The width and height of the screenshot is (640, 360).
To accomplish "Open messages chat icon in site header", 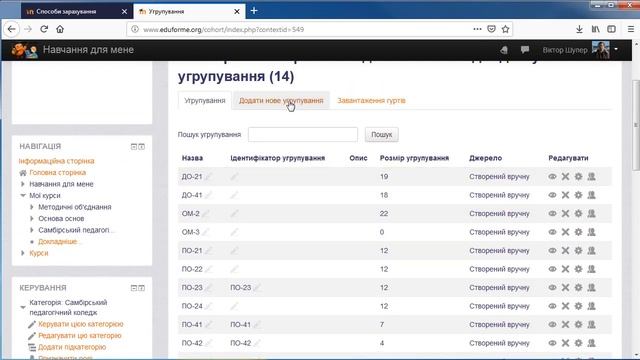I will coord(525,50).
